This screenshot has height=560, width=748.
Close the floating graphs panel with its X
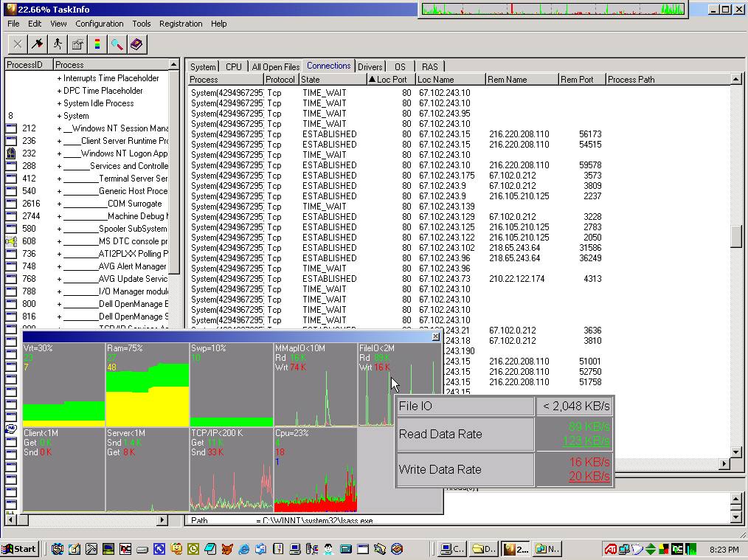435,336
